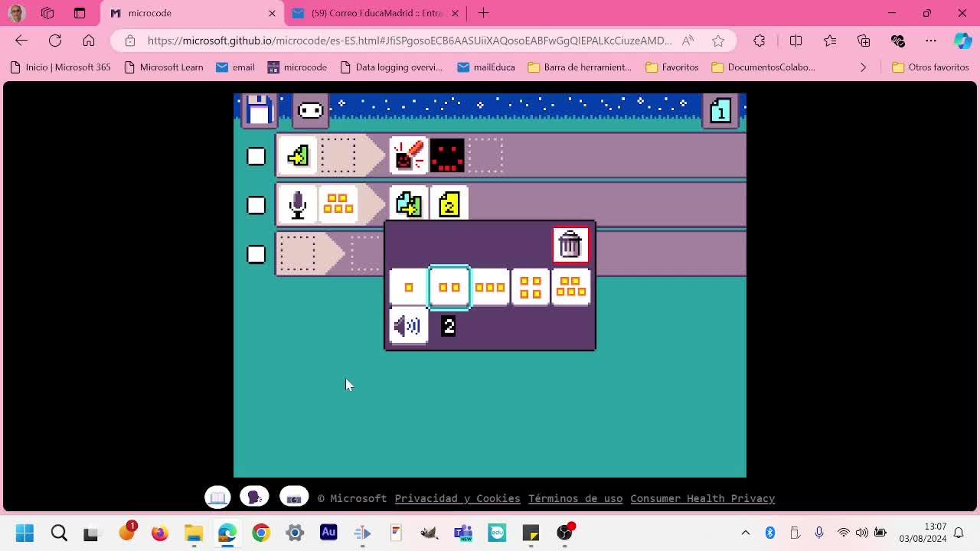
Task: Open Inicio | Microsoft 365 bookmark
Action: [x=60, y=67]
